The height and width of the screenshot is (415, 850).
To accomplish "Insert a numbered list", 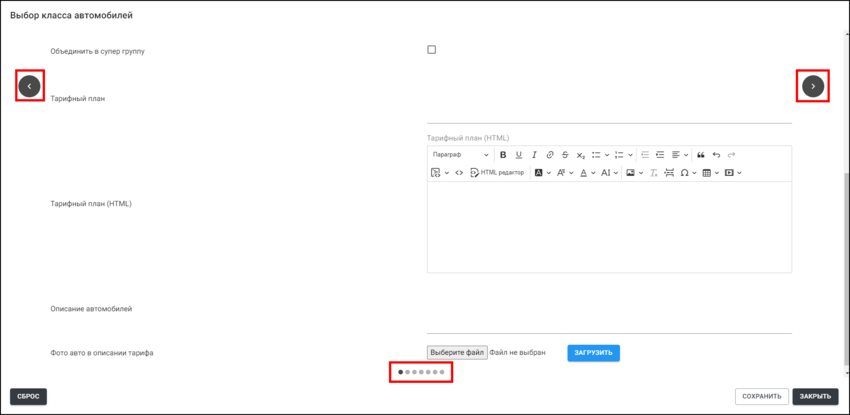I will [x=619, y=155].
